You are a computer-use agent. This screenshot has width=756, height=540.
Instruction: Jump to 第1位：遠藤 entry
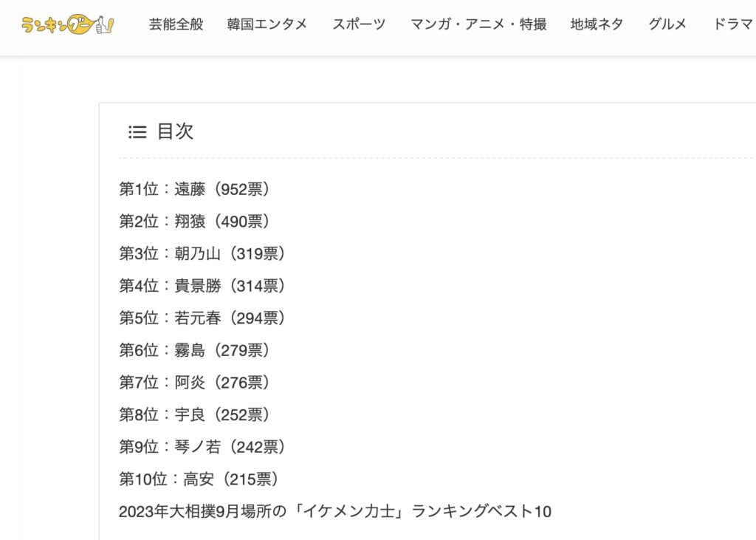click(x=194, y=189)
